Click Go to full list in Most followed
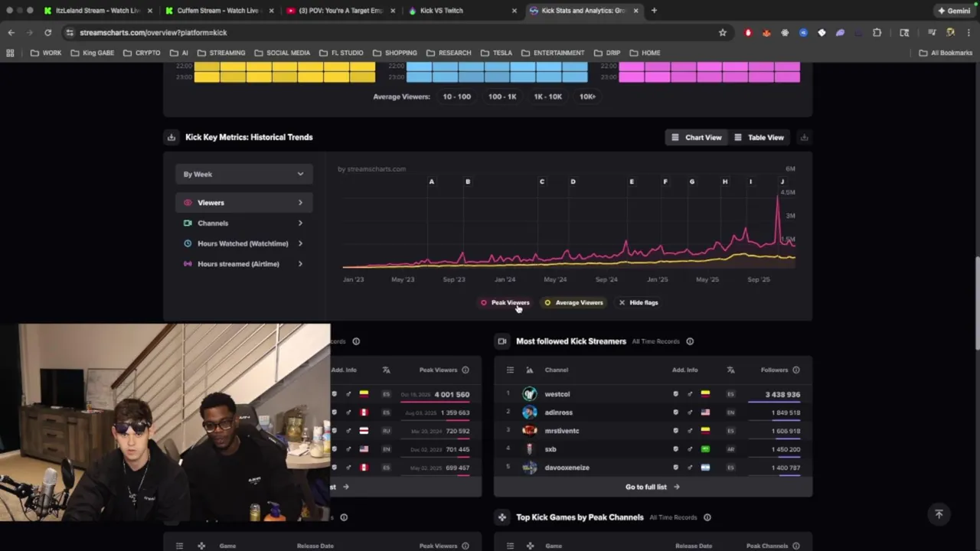 point(652,487)
